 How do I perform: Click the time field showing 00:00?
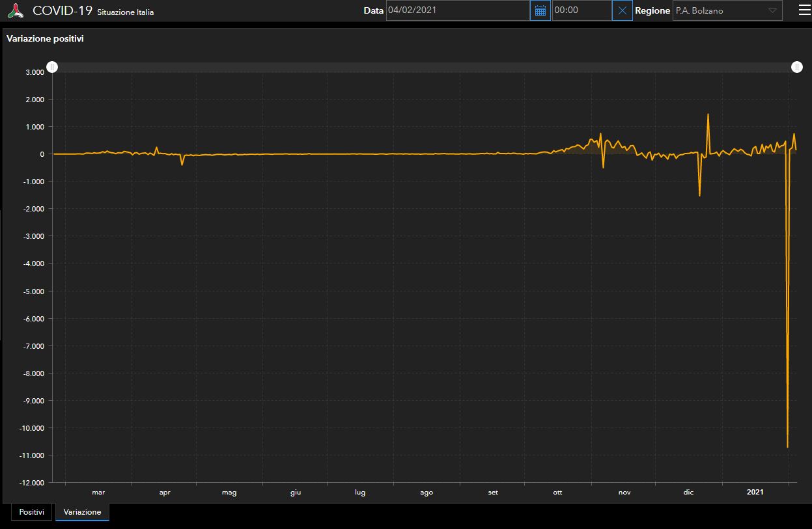pyautogui.click(x=581, y=10)
